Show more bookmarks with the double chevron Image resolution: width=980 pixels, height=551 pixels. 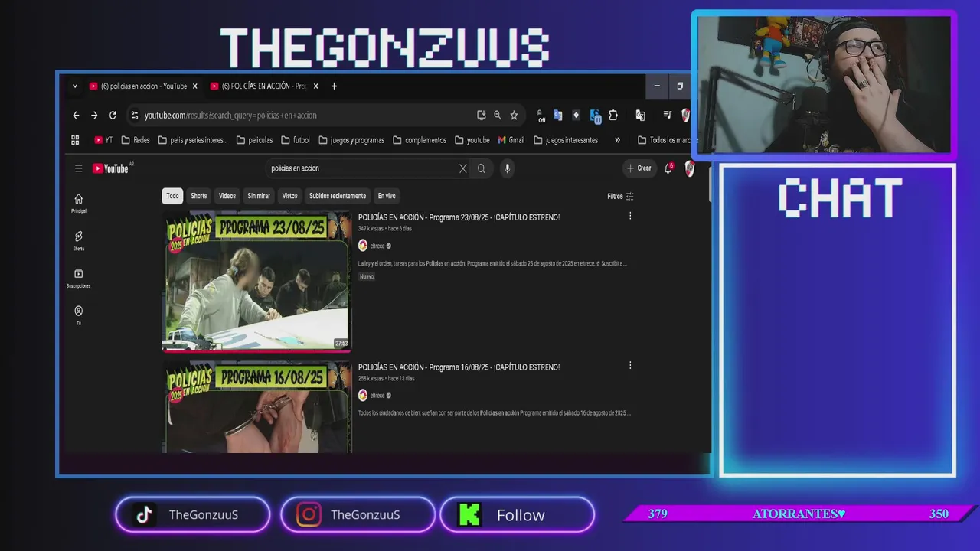point(617,140)
